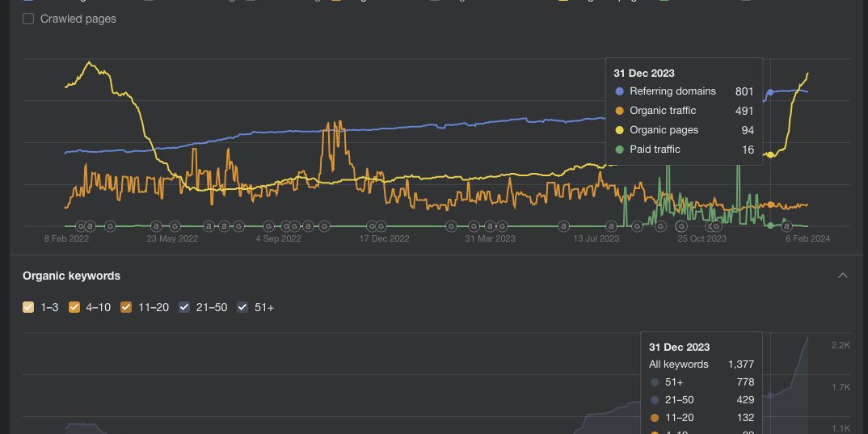Click the blue Referring domains dot on the chart line

(x=770, y=92)
